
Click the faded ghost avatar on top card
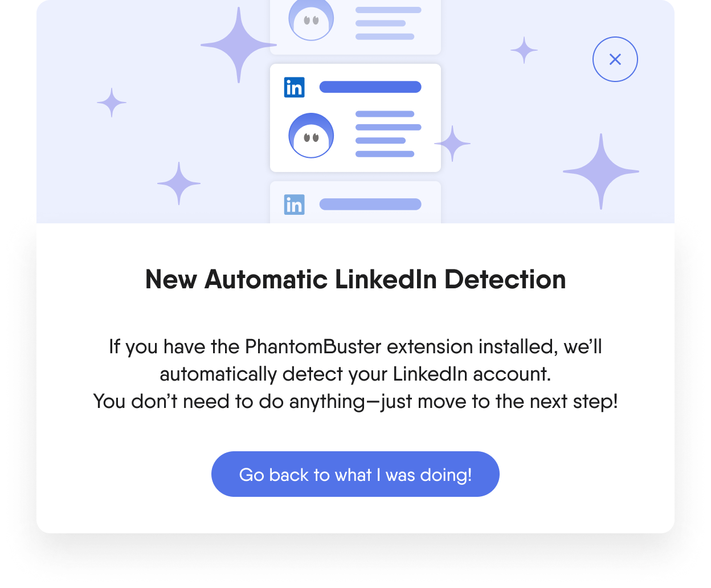tap(311, 19)
